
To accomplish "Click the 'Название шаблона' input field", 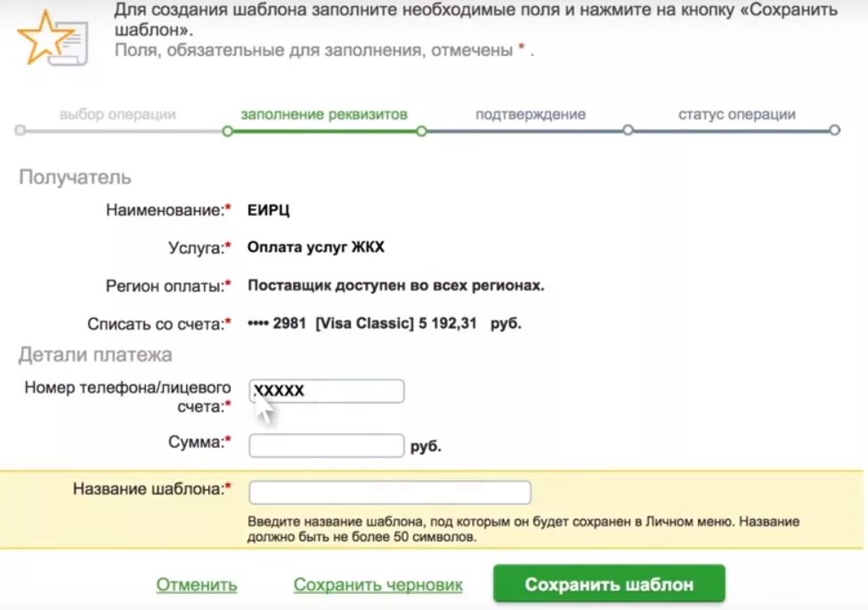I will tap(390, 492).
